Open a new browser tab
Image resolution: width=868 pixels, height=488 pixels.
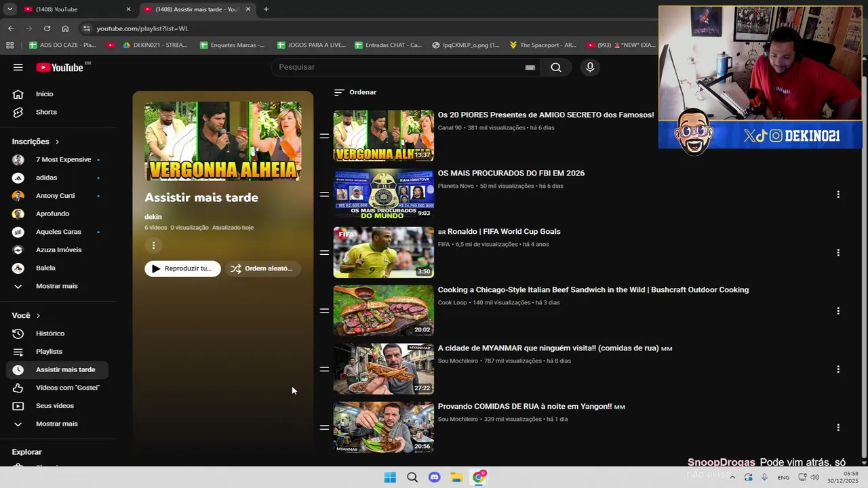(x=266, y=9)
